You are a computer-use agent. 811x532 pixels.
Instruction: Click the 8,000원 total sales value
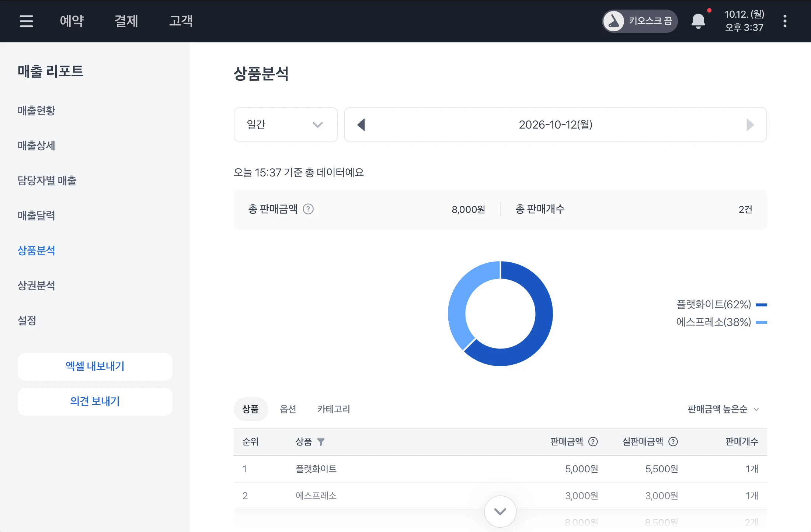pyautogui.click(x=469, y=210)
